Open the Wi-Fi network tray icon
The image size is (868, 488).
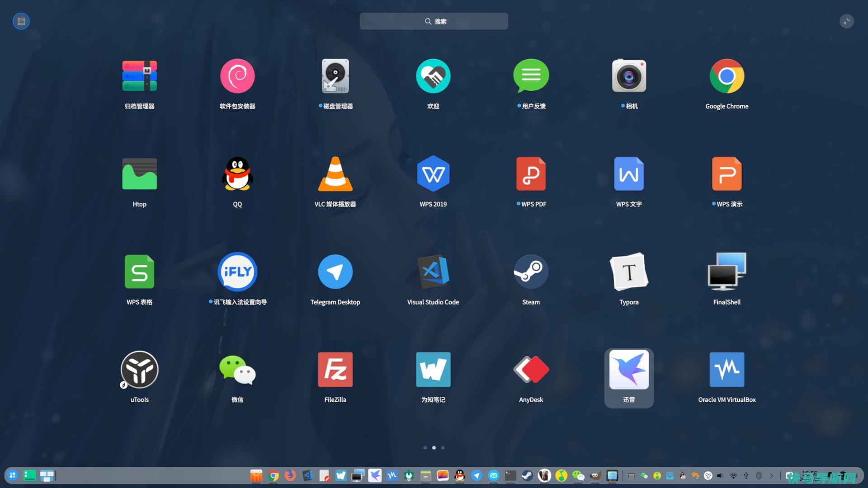click(733, 476)
